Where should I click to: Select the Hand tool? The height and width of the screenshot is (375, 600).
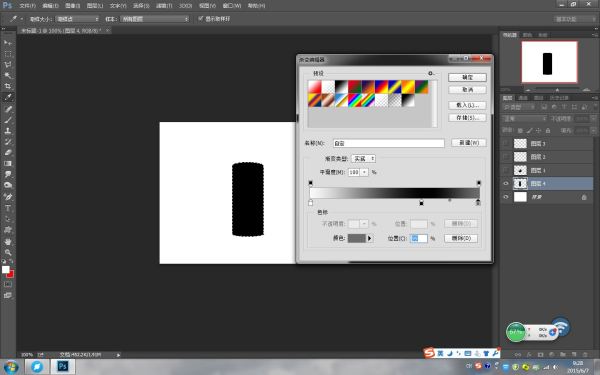[8, 241]
